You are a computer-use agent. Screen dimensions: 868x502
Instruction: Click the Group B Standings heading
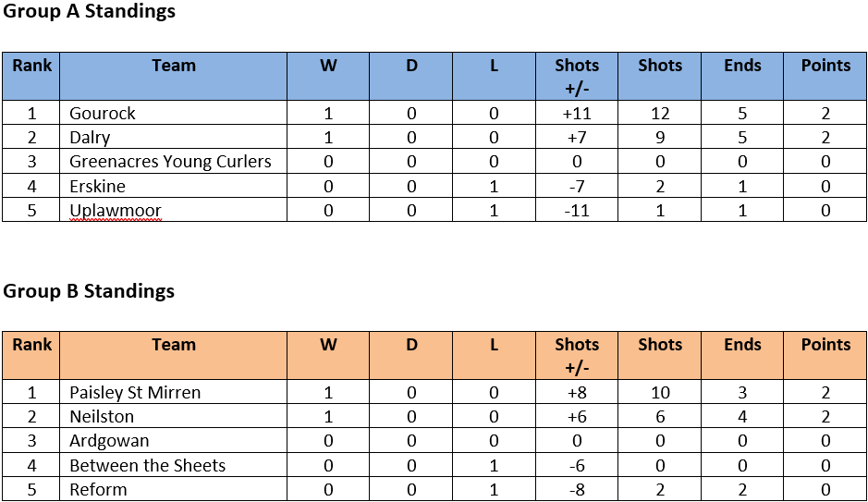(x=89, y=291)
